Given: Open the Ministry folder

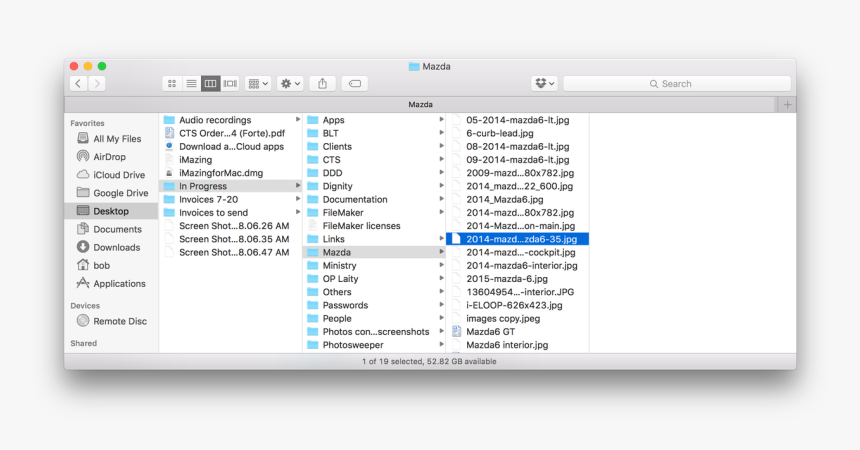Looking at the screenshot, I should click(374, 265).
